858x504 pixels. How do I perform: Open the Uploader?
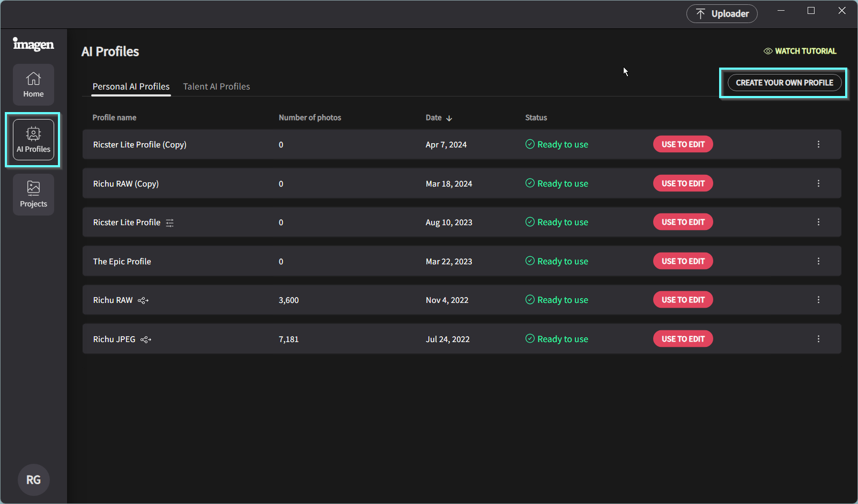tap(722, 14)
